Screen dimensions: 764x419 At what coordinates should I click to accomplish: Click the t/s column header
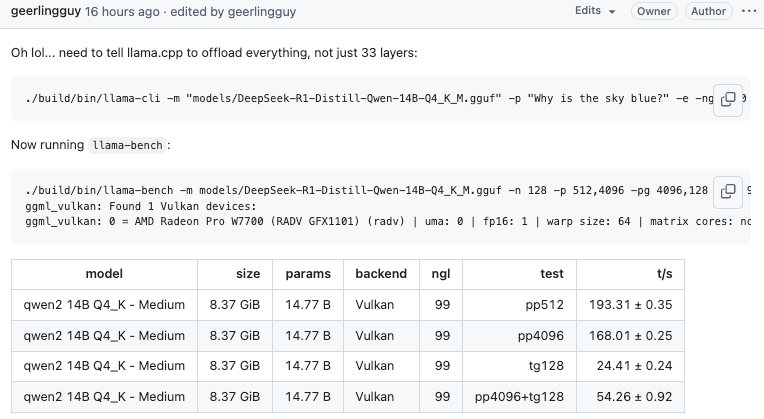coord(630,274)
